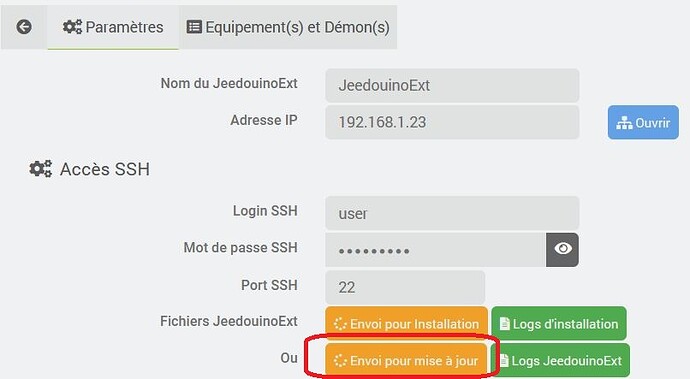Send files via Envoi pour Installation
The height and width of the screenshot is (379, 690).
pos(406,324)
